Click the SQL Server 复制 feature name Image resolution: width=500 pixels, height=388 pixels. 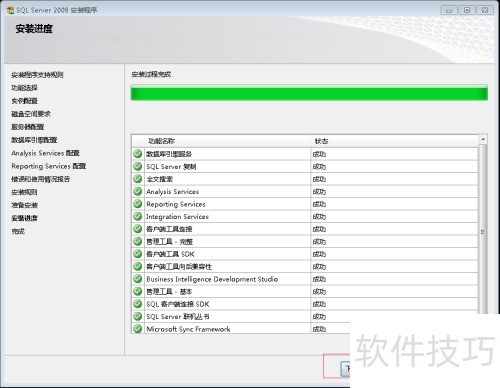click(x=171, y=166)
